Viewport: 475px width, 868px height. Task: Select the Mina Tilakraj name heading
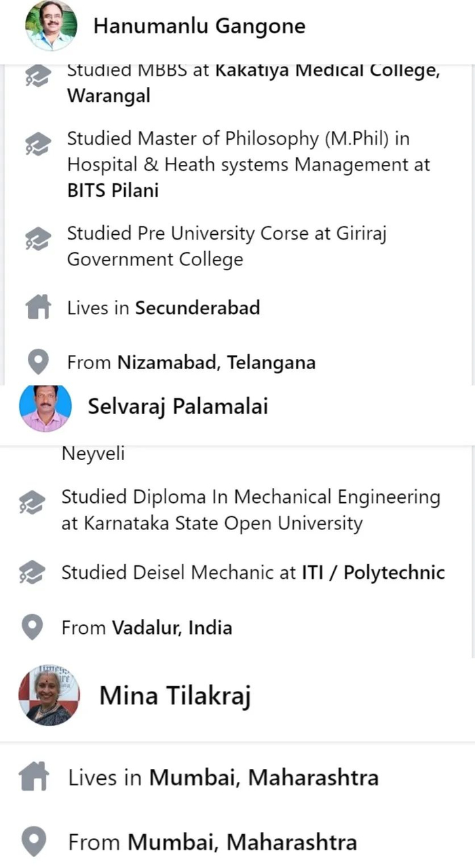click(175, 696)
